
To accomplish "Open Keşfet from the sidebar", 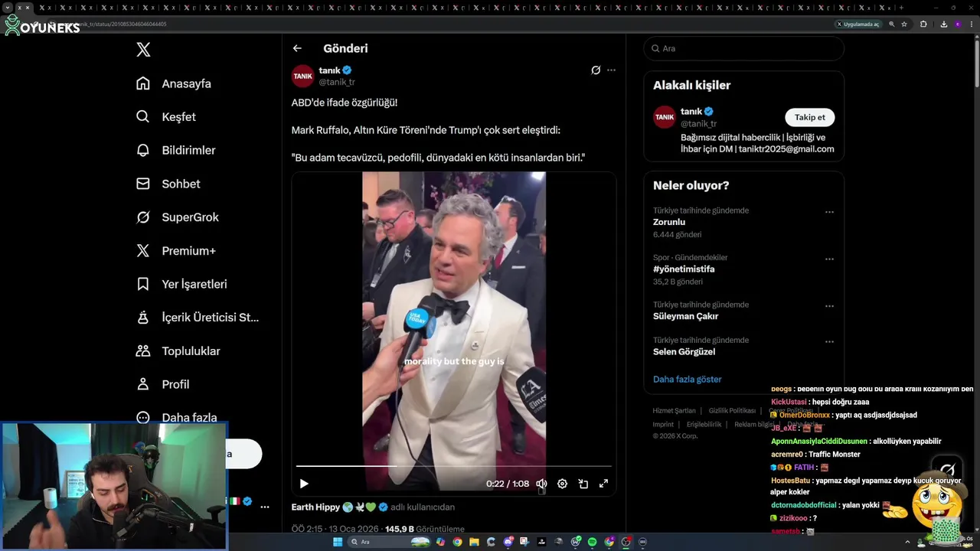I will [x=166, y=117].
